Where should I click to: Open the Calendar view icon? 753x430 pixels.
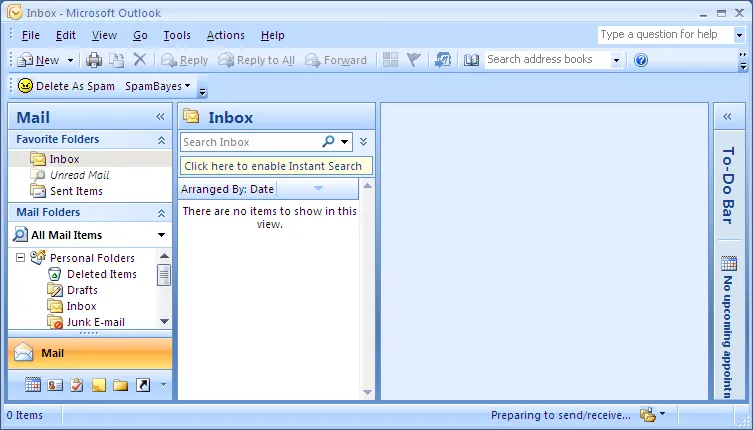point(33,385)
